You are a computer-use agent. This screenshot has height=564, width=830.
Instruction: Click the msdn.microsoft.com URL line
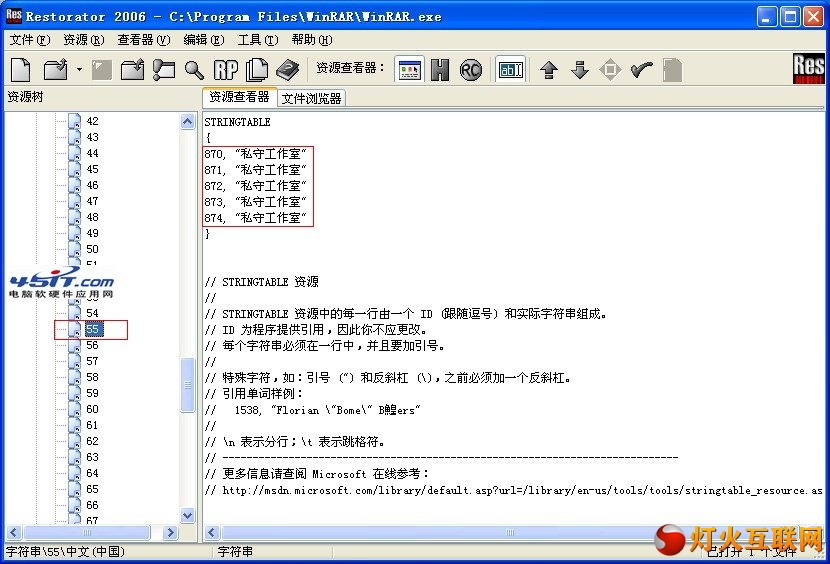pos(514,490)
